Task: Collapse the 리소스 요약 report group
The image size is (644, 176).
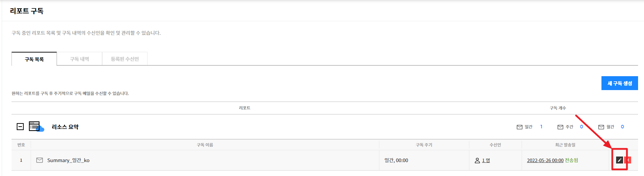Action: [20, 127]
